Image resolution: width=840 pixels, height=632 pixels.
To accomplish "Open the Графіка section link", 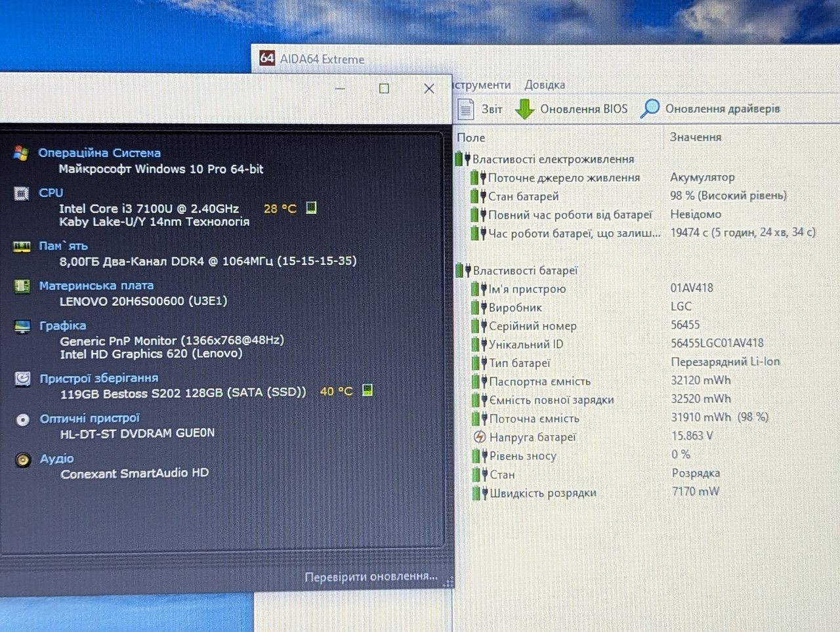I will [62, 326].
